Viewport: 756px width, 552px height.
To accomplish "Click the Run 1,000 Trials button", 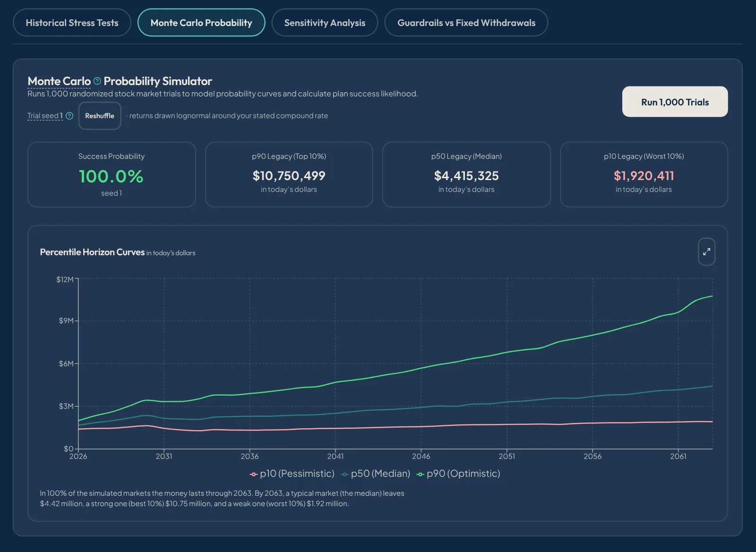I will tap(675, 102).
